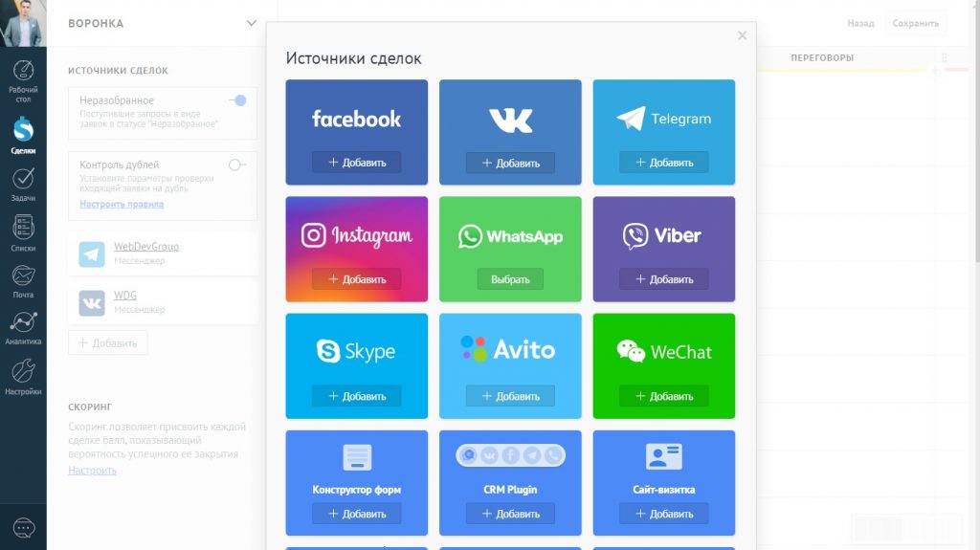Viewport: 980px width, 550px height.
Task: Click the Telegram paper plane logo
Action: [631, 118]
